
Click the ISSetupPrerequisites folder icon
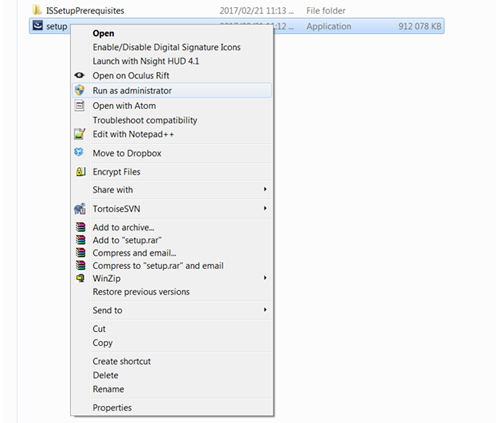pos(37,10)
